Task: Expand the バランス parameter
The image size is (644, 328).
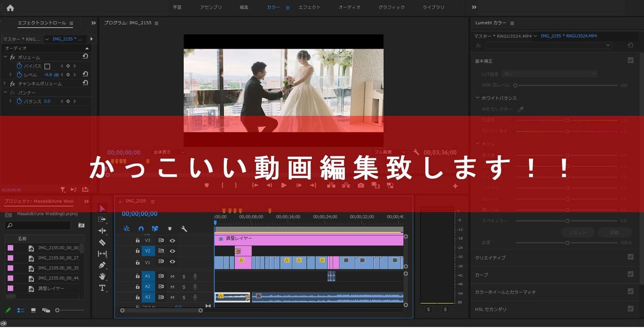Action: click(x=10, y=101)
